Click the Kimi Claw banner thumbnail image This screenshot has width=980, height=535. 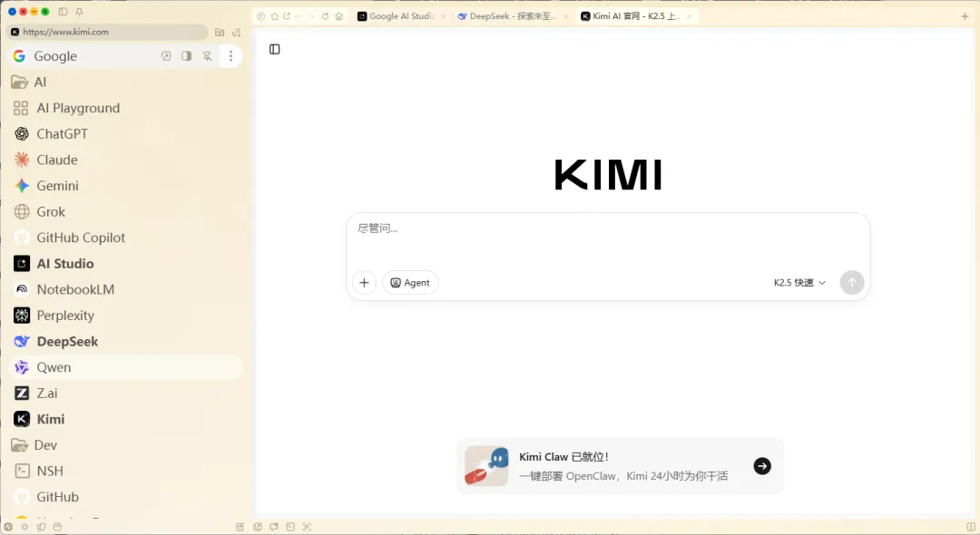click(487, 466)
